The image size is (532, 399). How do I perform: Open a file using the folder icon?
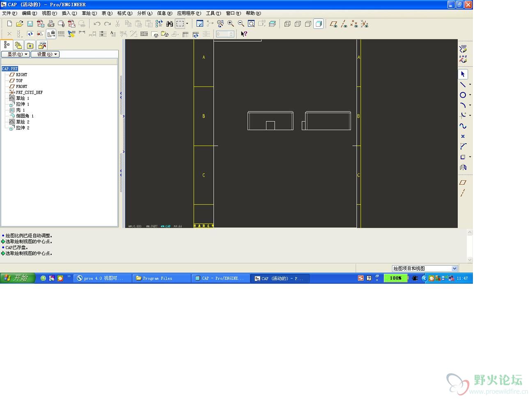pos(19,24)
